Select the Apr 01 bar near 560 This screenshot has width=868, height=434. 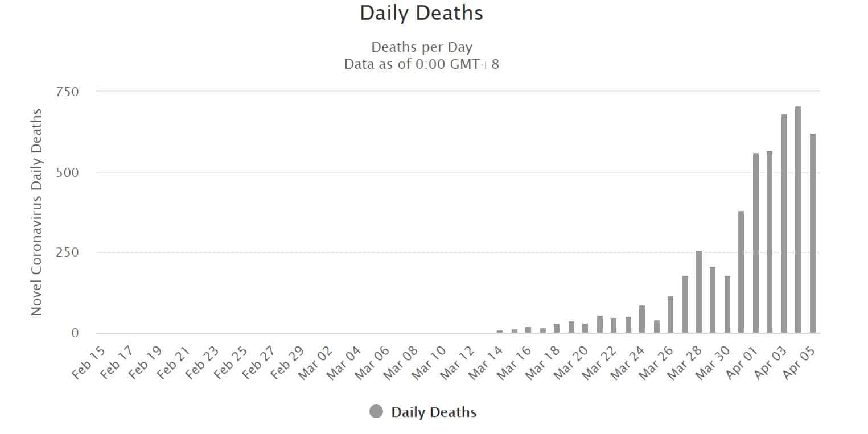click(756, 243)
